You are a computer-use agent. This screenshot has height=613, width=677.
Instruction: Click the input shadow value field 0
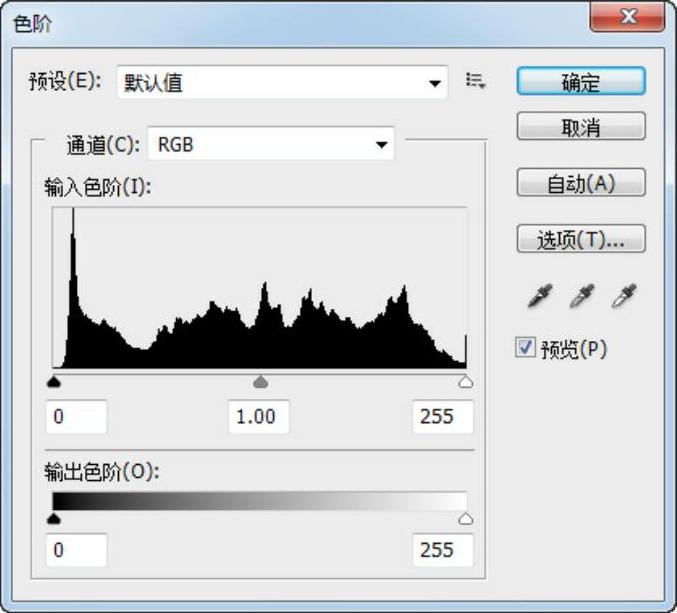(x=76, y=416)
